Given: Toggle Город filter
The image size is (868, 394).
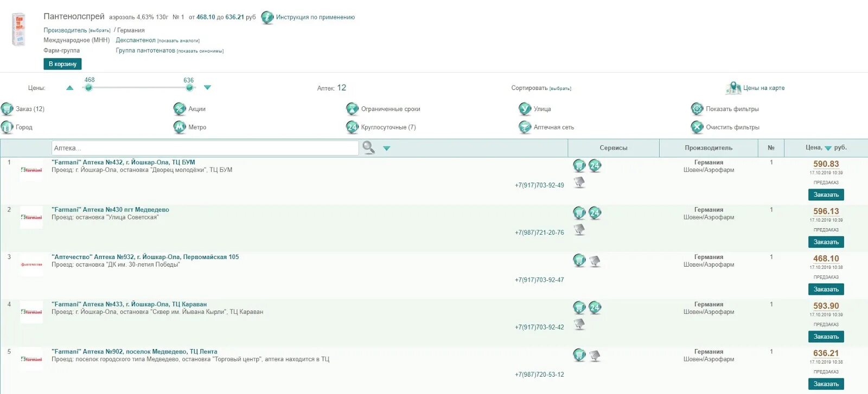Looking at the screenshot, I should click(x=17, y=127).
